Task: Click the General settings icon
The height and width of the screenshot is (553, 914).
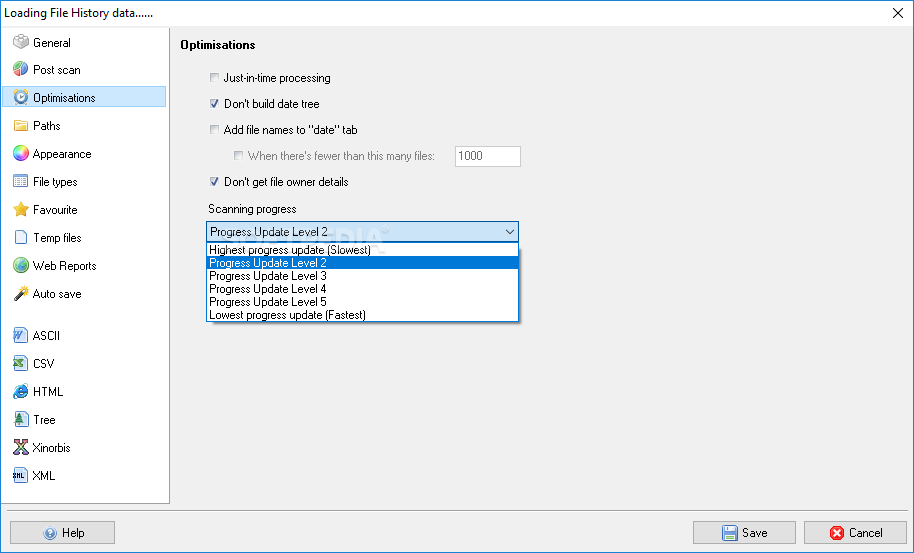Action: coord(21,42)
